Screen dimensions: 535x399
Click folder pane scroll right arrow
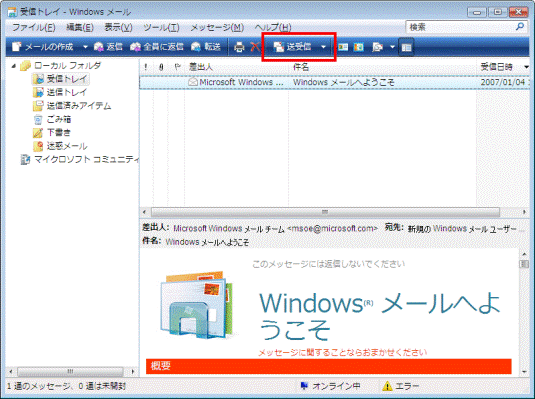pyautogui.click(x=133, y=371)
